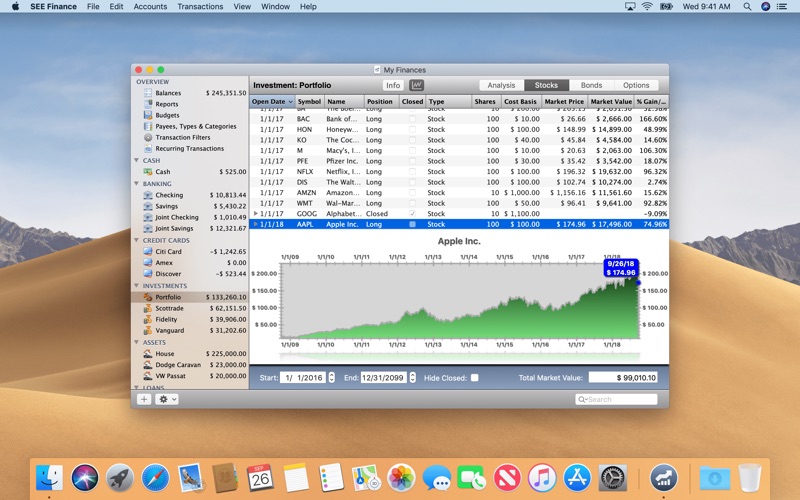Check Closed checkbox for NFLX row

(412, 171)
